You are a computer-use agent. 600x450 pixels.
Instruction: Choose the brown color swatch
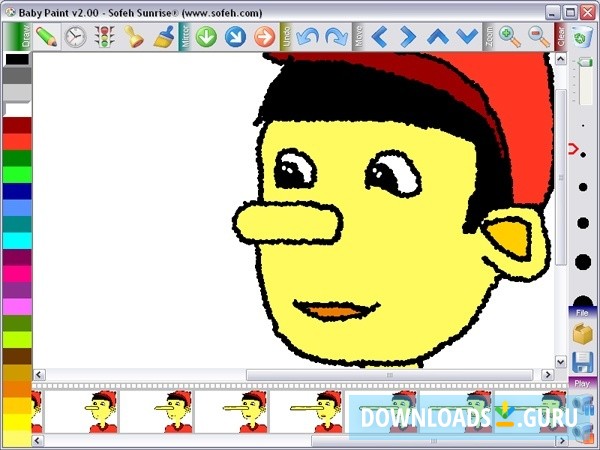17,356
